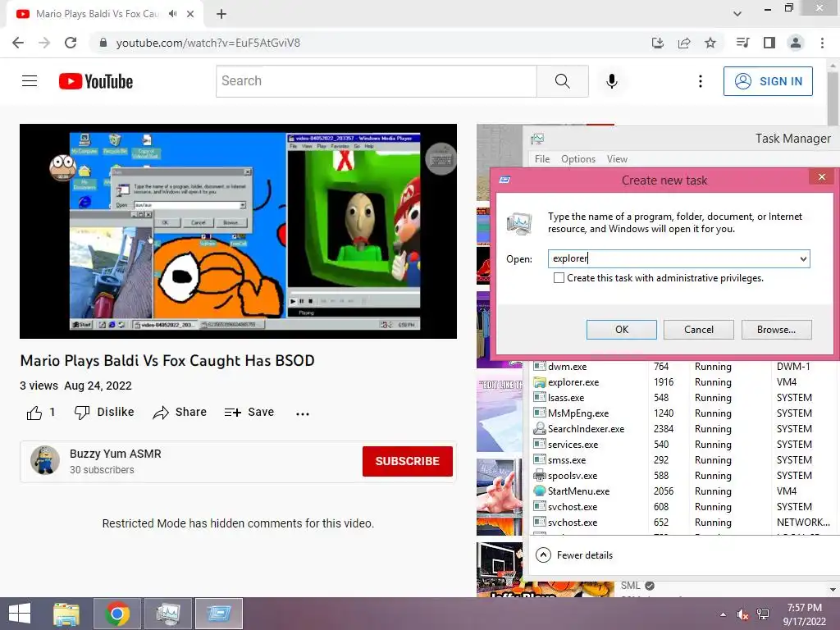Cancel the Create new task dialog
This screenshot has height=630, width=840.
699,330
